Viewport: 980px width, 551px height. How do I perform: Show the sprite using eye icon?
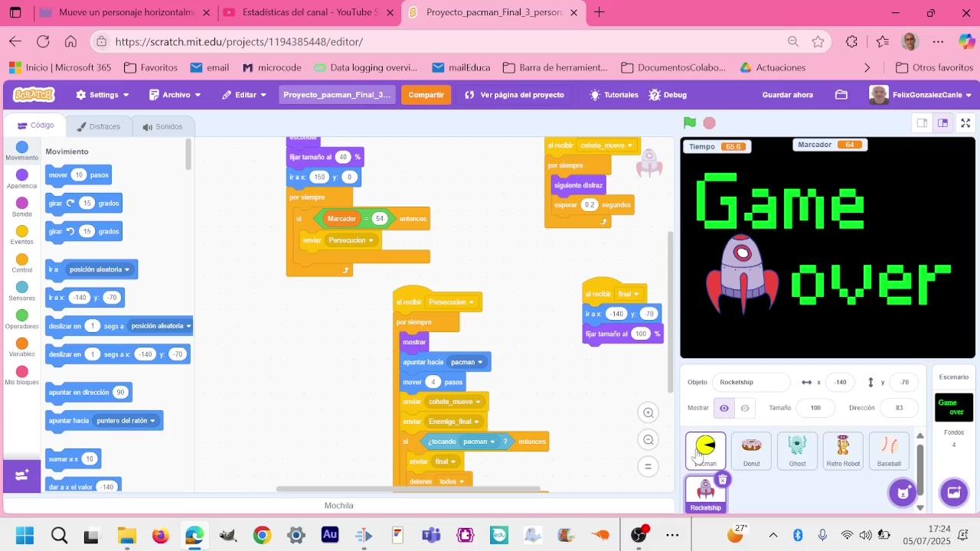(724, 408)
